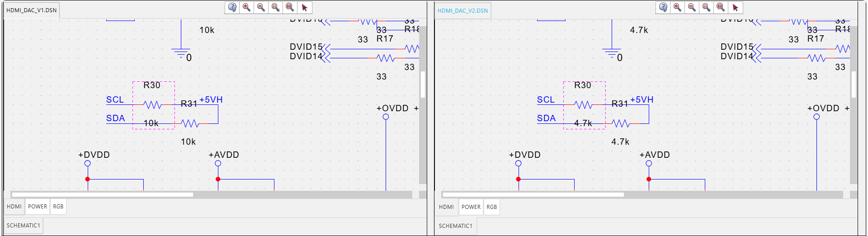Select the pointer tool in V2 toolbar
Screen dimensions: 868x236
[735, 7]
